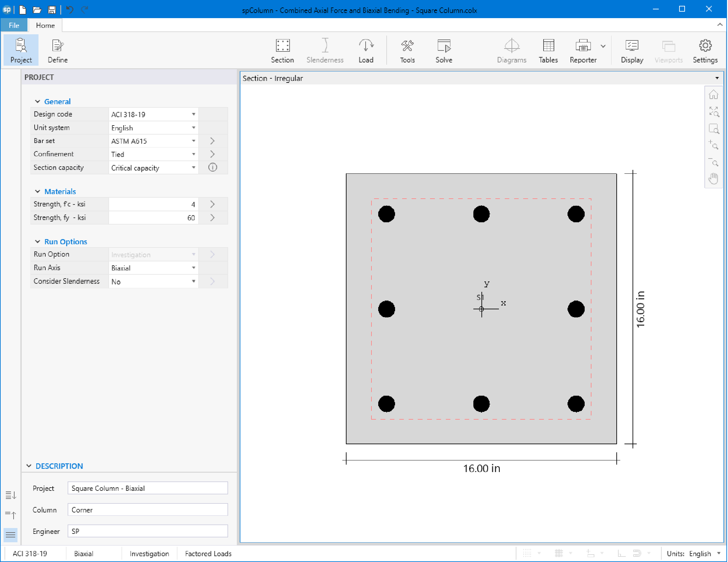This screenshot has height=562, width=728.
Task: Click the Project name input field
Action: pyautogui.click(x=148, y=488)
